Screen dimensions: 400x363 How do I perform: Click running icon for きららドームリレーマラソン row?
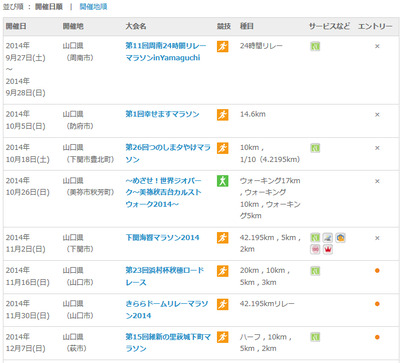pyautogui.click(x=223, y=304)
